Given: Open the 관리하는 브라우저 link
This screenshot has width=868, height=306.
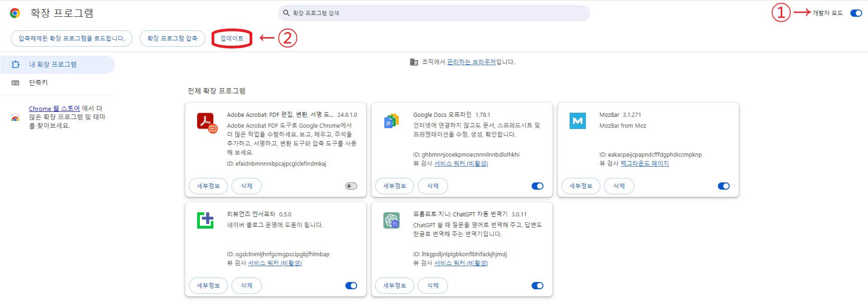Looking at the screenshot, I should tap(472, 62).
